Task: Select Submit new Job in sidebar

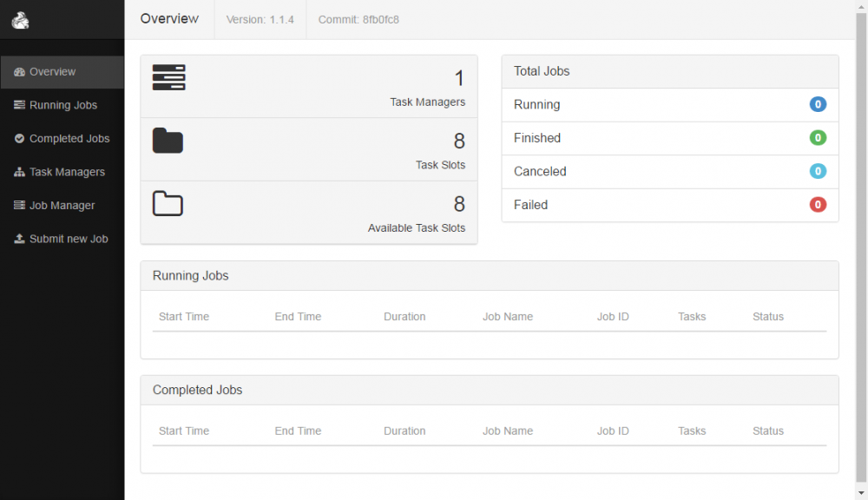Action: point(69,239)
